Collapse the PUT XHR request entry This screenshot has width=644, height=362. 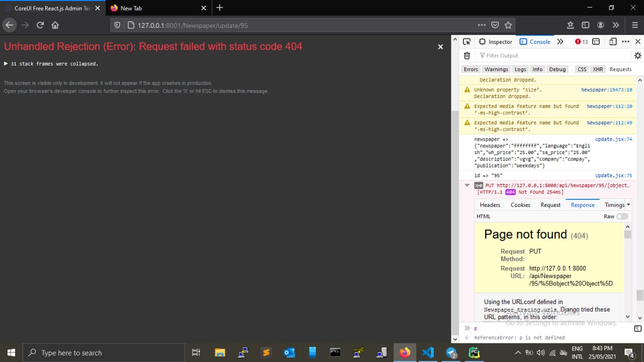467,185
